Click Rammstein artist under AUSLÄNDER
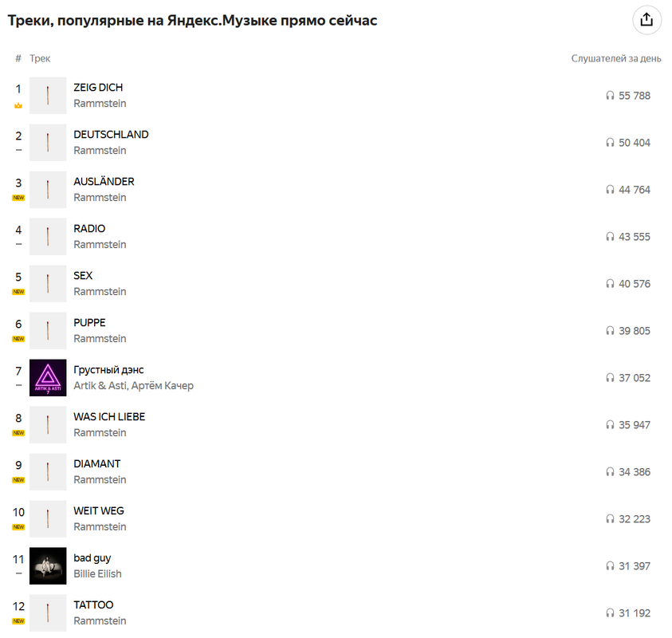672x638 pixels. [100, 198]
